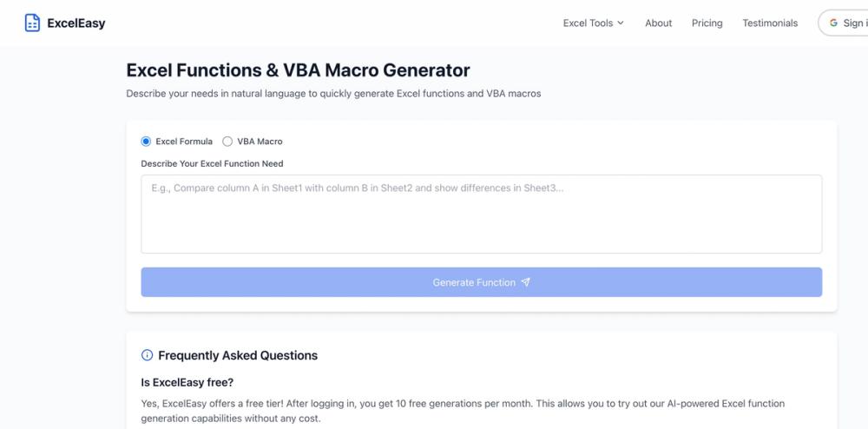Image resolution: width=868 pixels, height=429 pixels.
Task: Click the Excel Functions & VBA Macro Generator title
Action: point(298,70)
